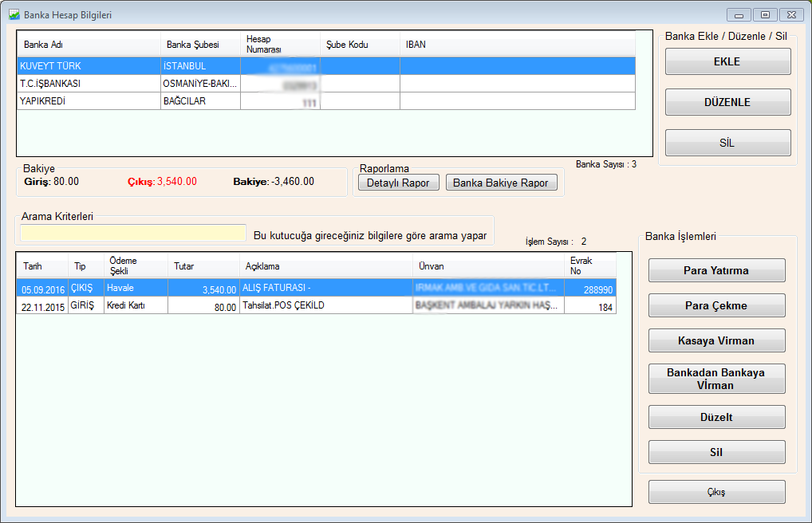
Task: Sort by Ödeme Şekli column header
Action: click(x=136, y=266)
